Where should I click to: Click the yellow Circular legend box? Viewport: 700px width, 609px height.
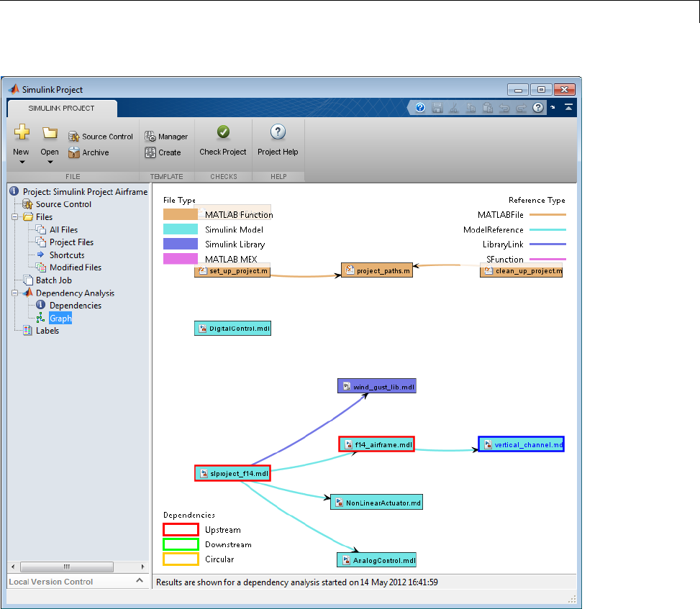click(x=181, y=559)
